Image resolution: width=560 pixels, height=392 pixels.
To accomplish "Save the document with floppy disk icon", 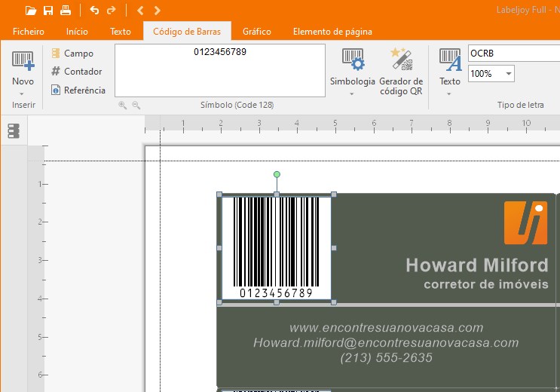I will (x=48, y=11).
